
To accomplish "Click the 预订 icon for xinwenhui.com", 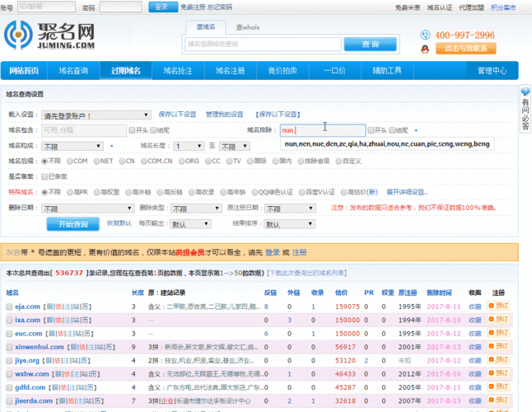I will (x=498, y=346).
